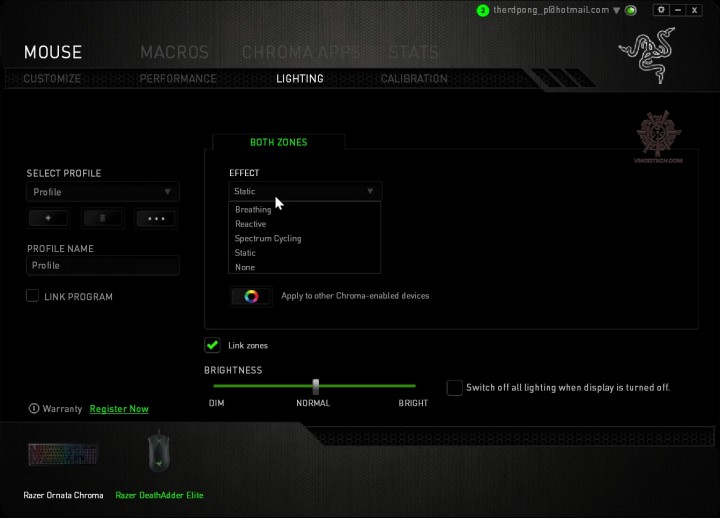Viewport: 720px width, 518px height.
Task: Click the account email therdpong_p@hotmail.com
Action: pyautogui.click(x=551, y=10)
